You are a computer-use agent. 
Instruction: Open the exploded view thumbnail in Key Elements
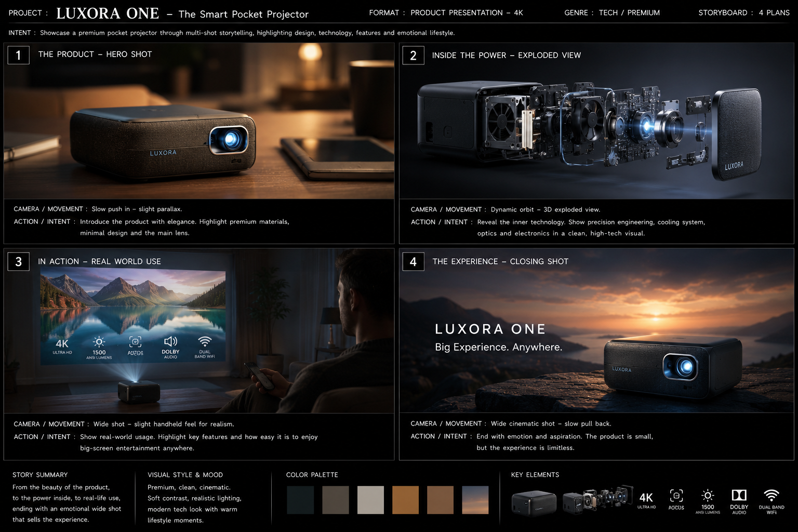[x=597, y=500]
